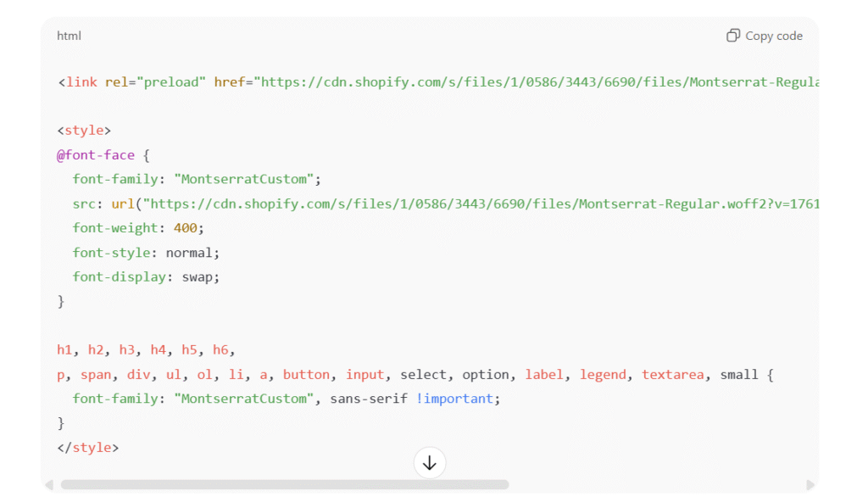Click the scroll-to-bottom down arrow button
Image resolution: width=868 pixels, height=497 pixels.
coord(430,463)
